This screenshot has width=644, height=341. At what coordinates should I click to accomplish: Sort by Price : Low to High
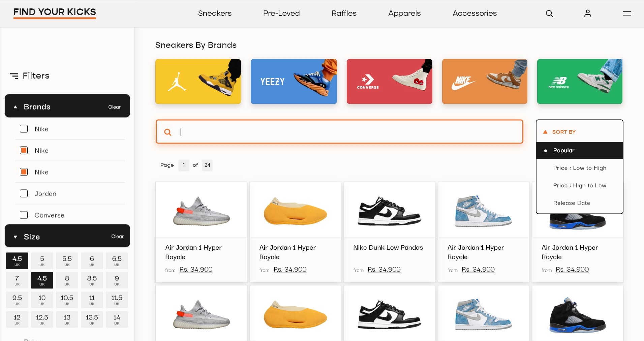click(x=580, y=168)
